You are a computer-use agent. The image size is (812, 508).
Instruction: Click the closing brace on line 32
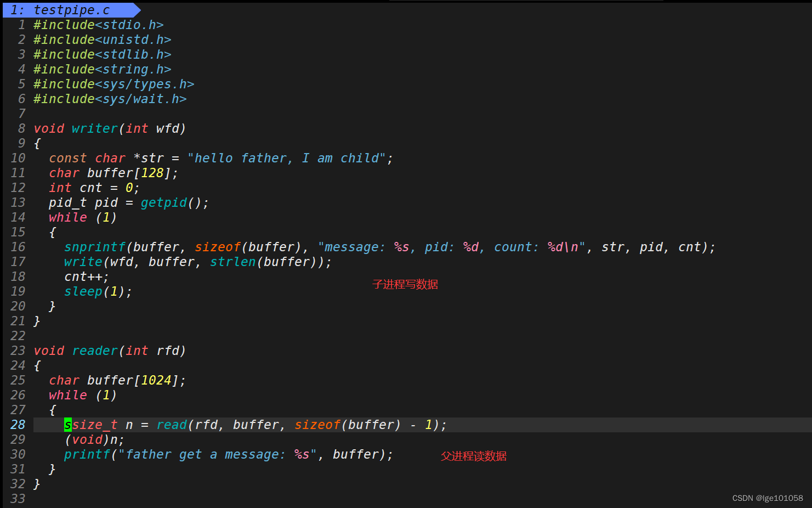pos(37,484)
